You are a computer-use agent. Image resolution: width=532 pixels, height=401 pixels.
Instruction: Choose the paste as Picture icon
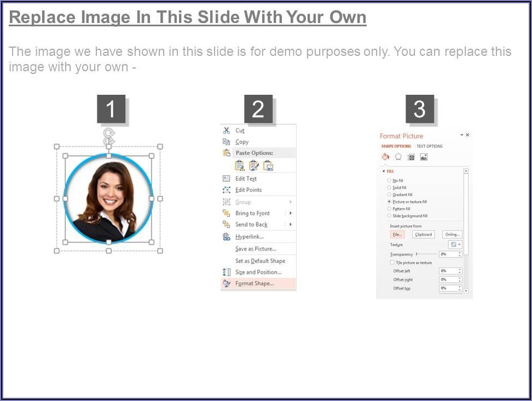(x=268, y=165)
